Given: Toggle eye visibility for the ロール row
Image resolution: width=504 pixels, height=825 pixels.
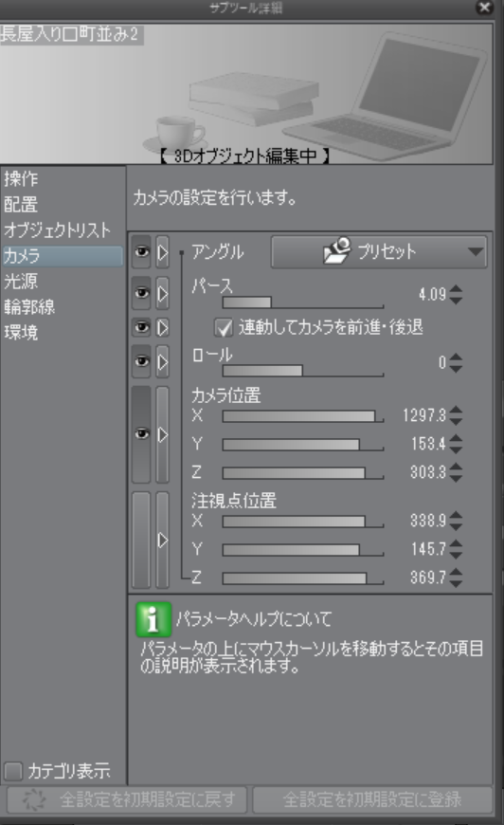Looking at the screenshot, I should pos(141,361).
